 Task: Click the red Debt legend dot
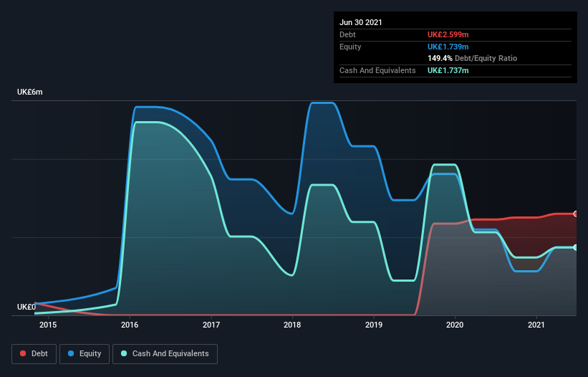[x=23, y=353]
